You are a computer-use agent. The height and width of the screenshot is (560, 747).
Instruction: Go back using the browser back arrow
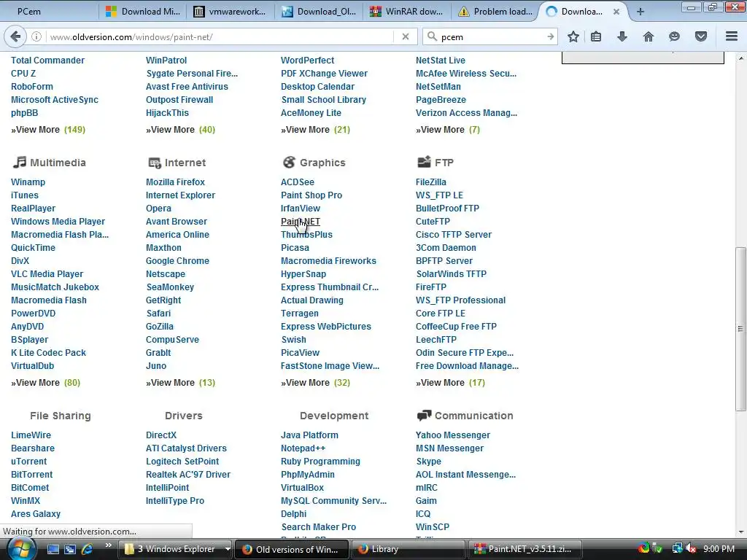tap(15, 36)
